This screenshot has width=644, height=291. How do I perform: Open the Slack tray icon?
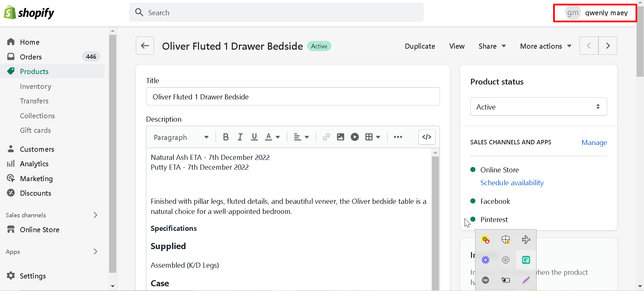click(506, 260)
